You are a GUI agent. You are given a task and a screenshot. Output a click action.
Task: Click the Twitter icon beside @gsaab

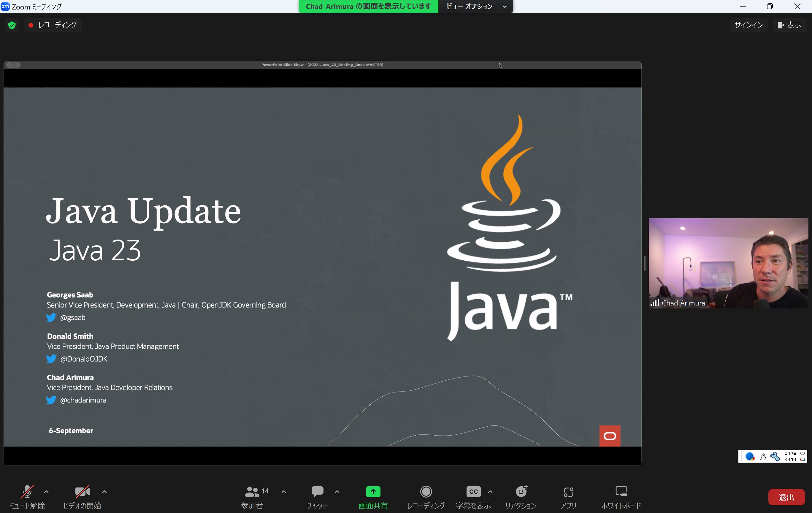51,317
